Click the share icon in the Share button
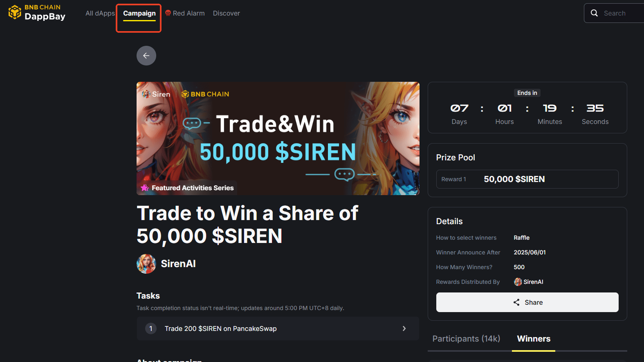The image size is (644, 362). point(516,302)
